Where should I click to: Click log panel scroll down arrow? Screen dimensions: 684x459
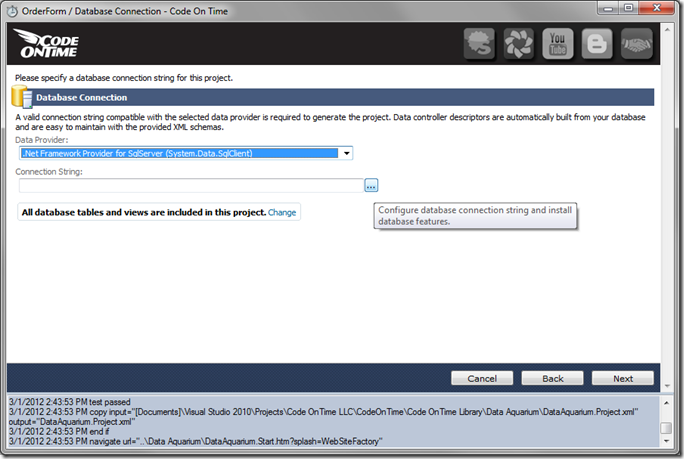(x=666, y=441)
